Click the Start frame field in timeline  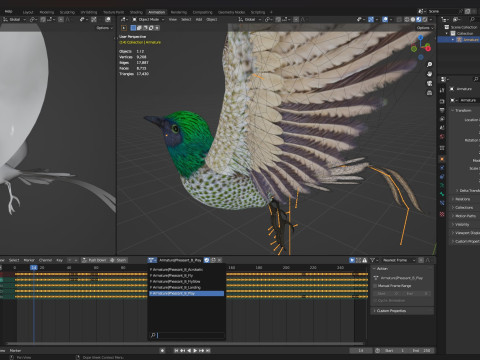[395, 351]
